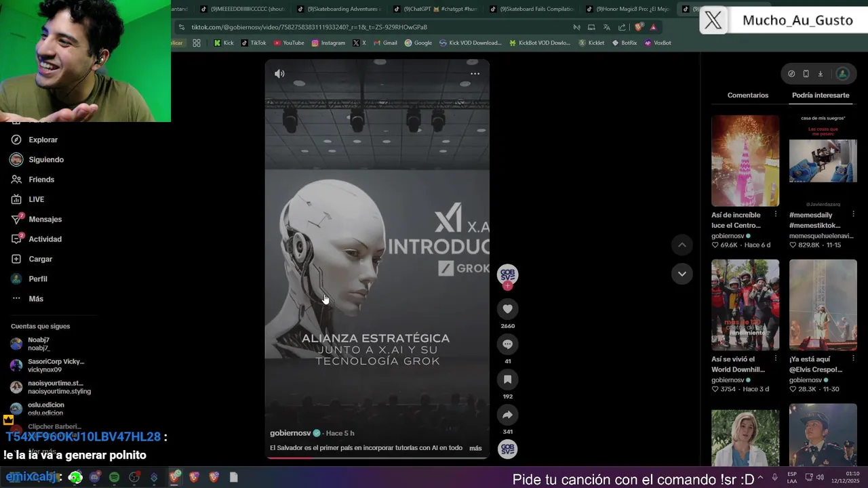Open options for 'Así de increíble' video
This screenshot has height=488, width=868.
click(x=776, y=214)
